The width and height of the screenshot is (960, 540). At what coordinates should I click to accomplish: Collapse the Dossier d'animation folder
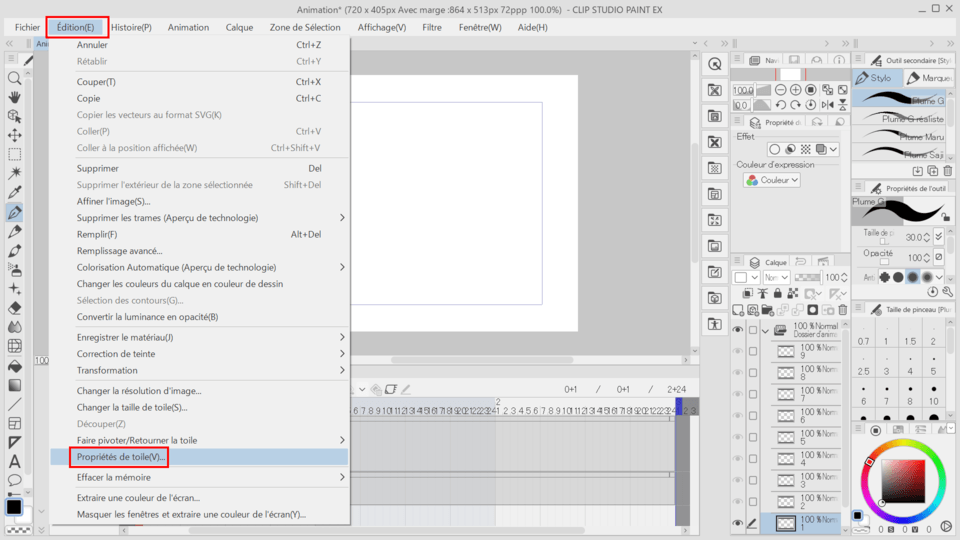pos(766,330)
